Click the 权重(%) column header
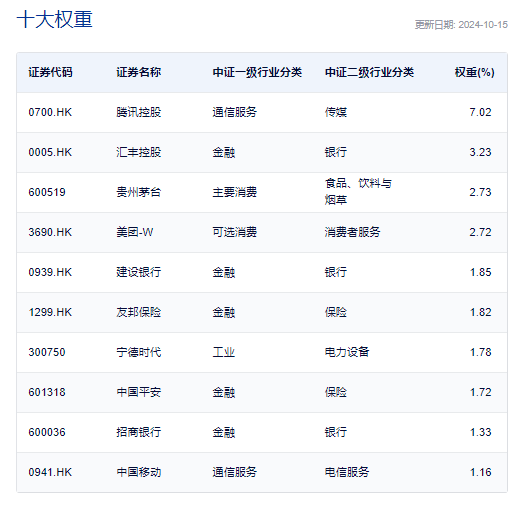The image size is (527, 508). [474, 72]
